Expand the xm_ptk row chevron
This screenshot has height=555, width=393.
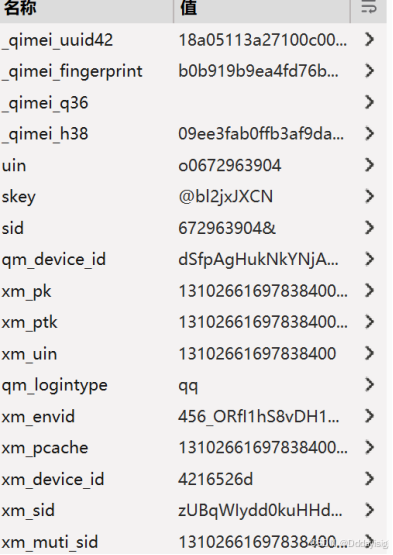click(369, 322)
